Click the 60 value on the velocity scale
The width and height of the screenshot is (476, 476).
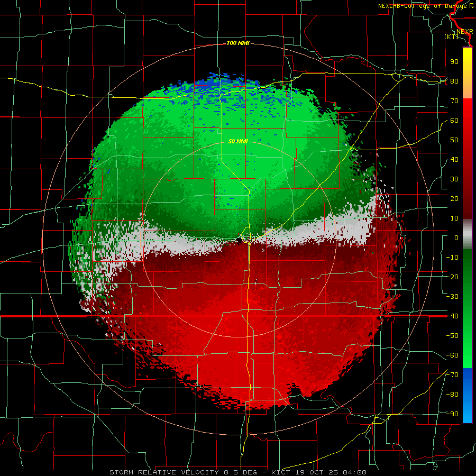pyautogui.click(x=454, y=121)
